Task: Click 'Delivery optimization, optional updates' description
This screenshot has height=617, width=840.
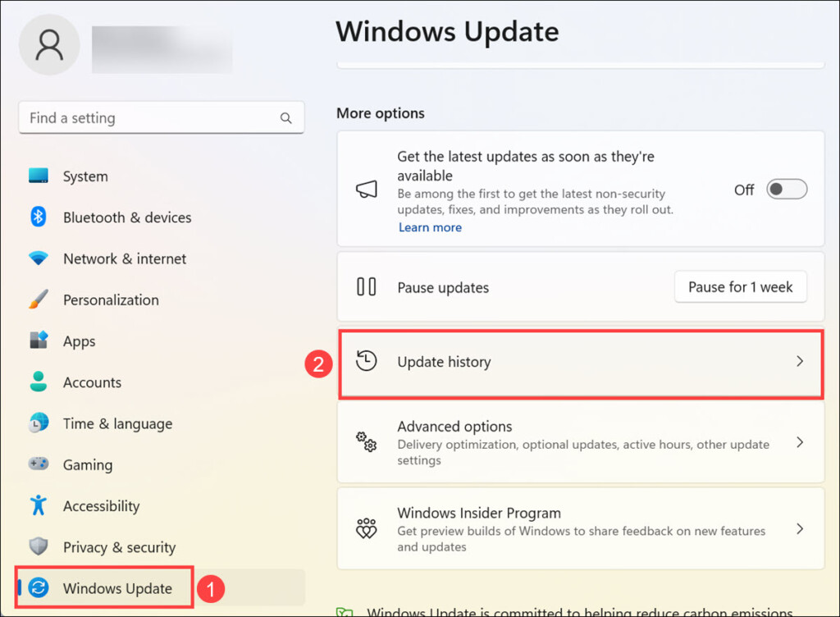Action: pyautogui.click(x=583, y=452)
